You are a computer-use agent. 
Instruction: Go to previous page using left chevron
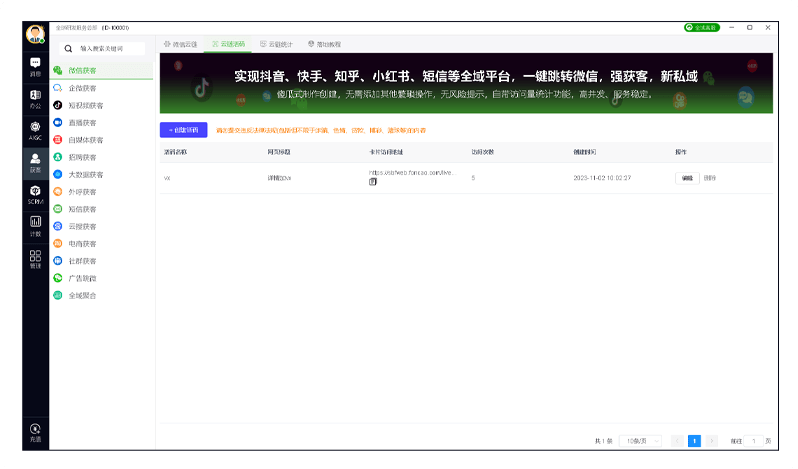coord(678,441)
